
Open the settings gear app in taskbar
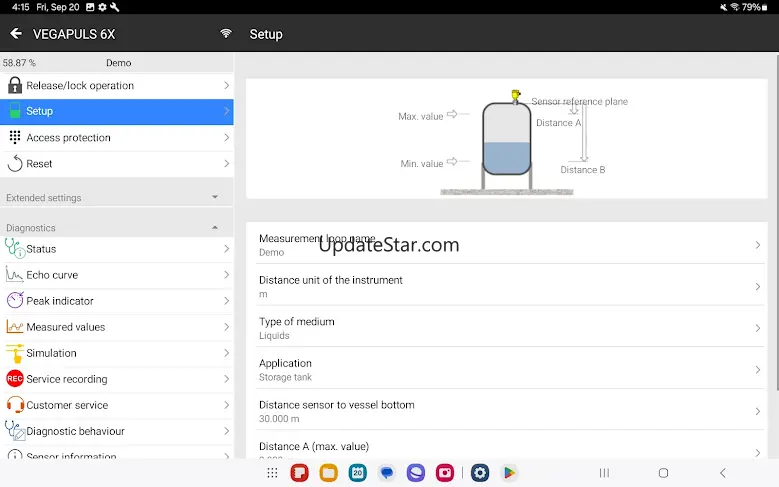(x=480, y=473)
